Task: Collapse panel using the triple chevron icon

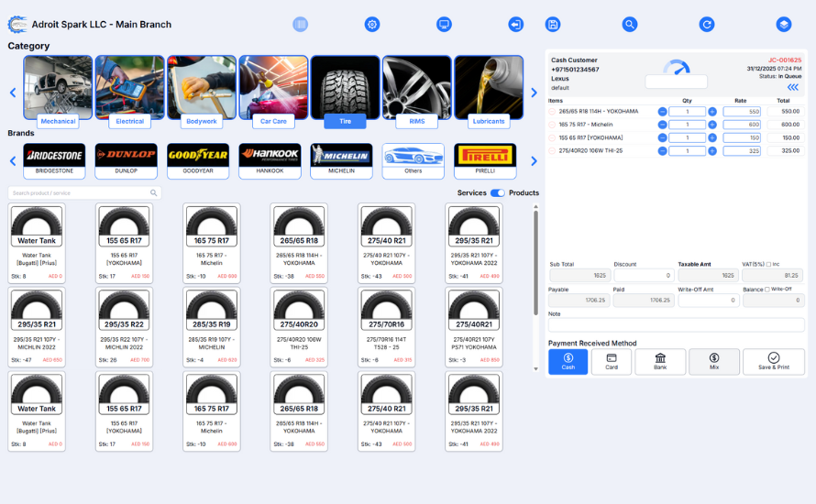Action: [x=792, y=87]
